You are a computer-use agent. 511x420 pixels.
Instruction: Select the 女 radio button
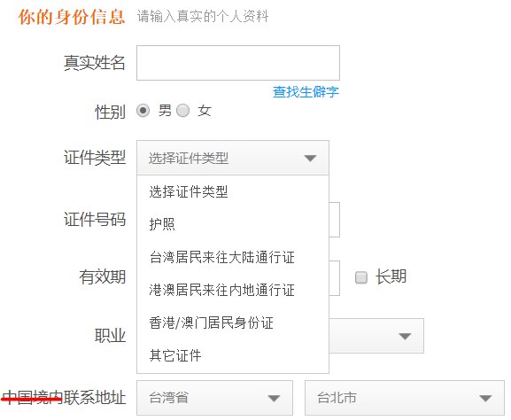182,111
